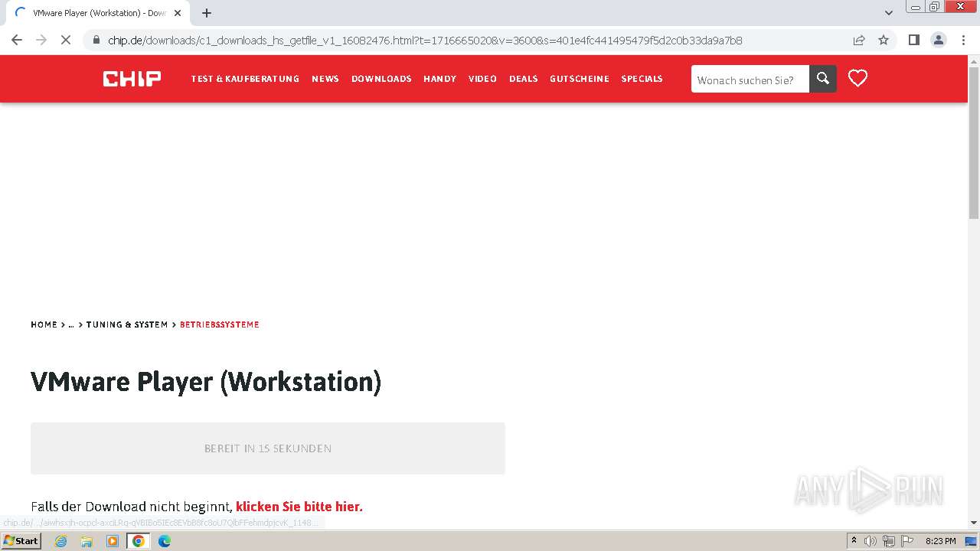Click 'klicken Sie bitte hier' download link
The image size is (980, 551).
point(299,507)
